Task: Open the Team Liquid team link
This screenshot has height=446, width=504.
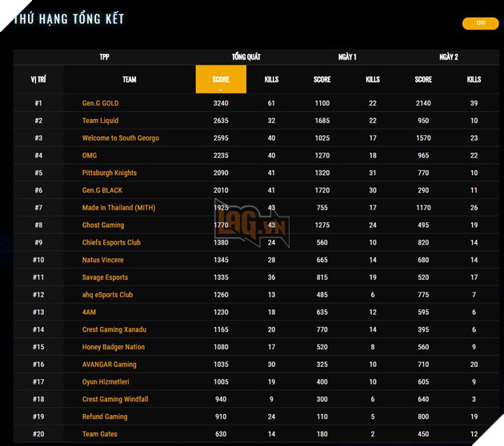Action: tap(100, 121)
